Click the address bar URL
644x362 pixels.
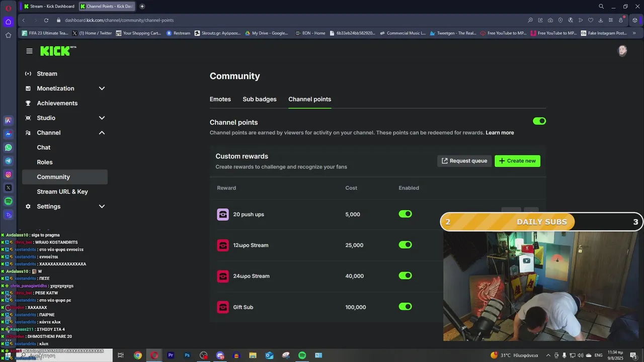(x=119, y=20)
